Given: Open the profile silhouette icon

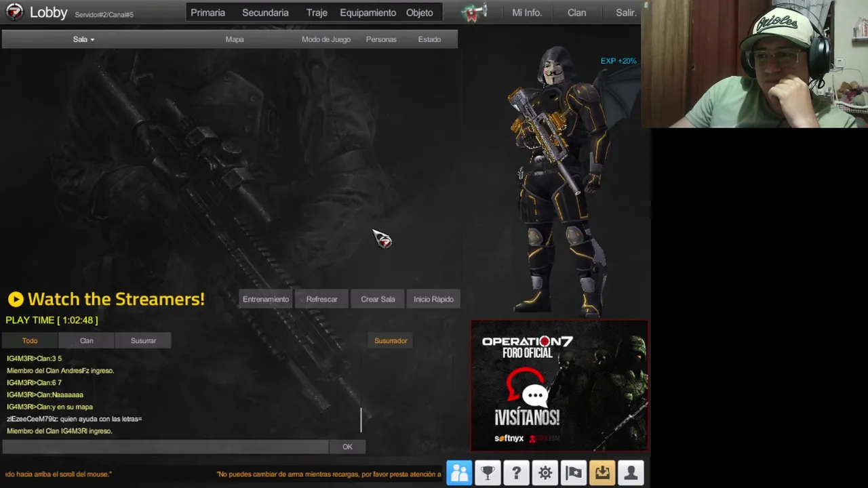Looking at the screenshot, I should tap(631, 472).
